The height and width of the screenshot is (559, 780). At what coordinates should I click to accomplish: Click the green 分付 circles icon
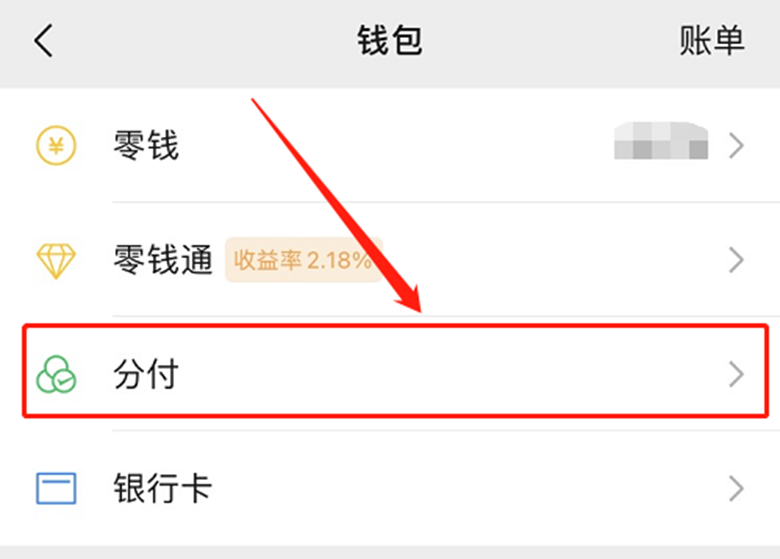pyautogui.click(x=56, y=374)
